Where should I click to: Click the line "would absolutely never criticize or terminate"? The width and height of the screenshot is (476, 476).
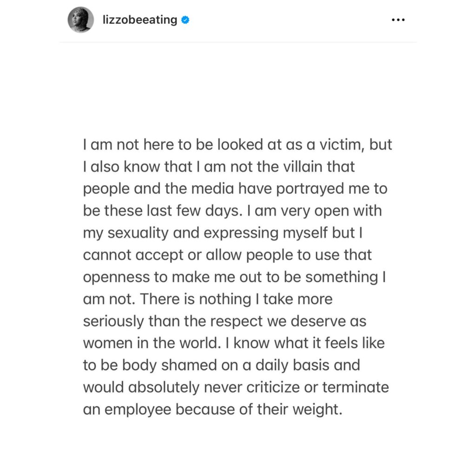tap(236, 387)
